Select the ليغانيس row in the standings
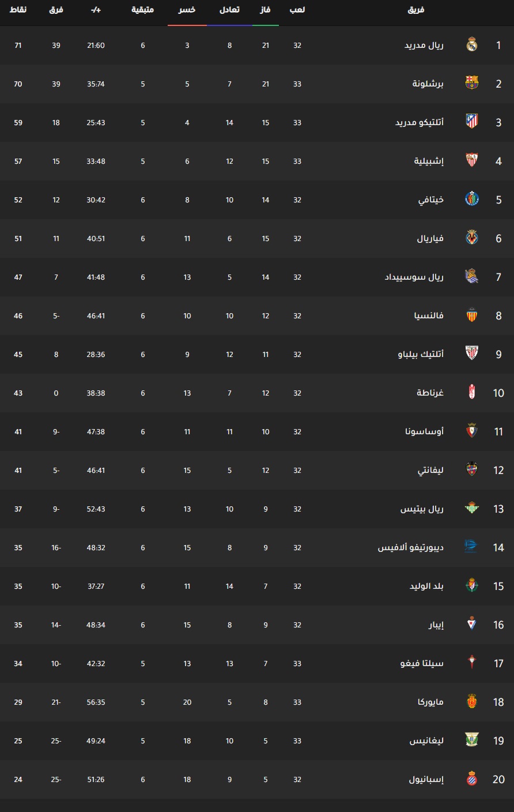Screen dimensions: 514x812 click(257, 740)
